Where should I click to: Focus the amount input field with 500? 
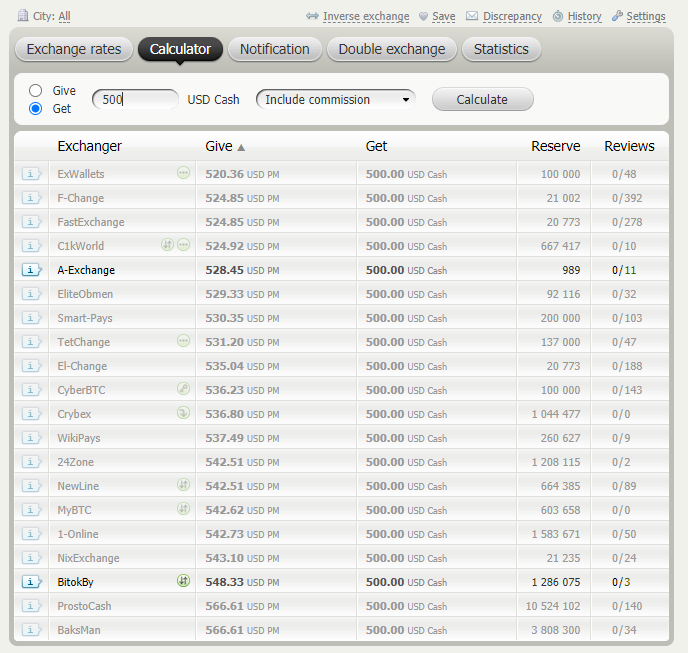point(135,99)
